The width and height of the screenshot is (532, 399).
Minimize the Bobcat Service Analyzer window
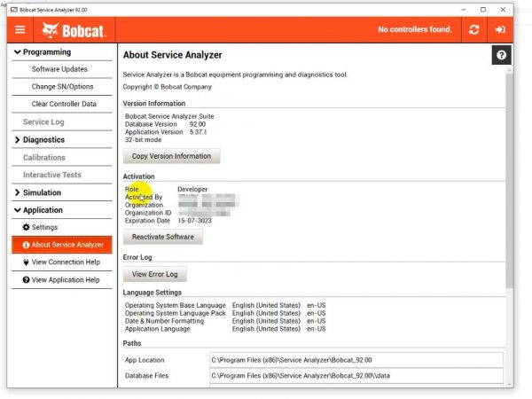[464, 10]
